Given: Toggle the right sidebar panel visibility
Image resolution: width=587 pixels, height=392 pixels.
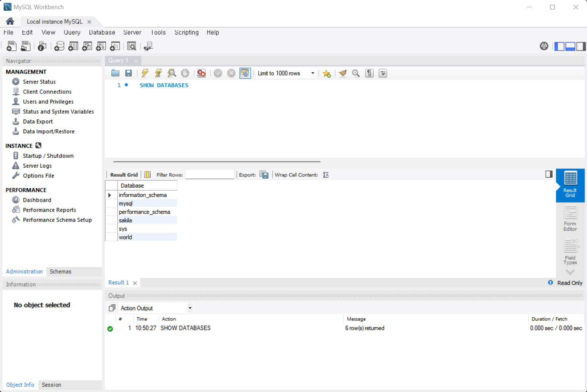Looking at the screenshot, I should pyautogui.click(x=581, y=46).
